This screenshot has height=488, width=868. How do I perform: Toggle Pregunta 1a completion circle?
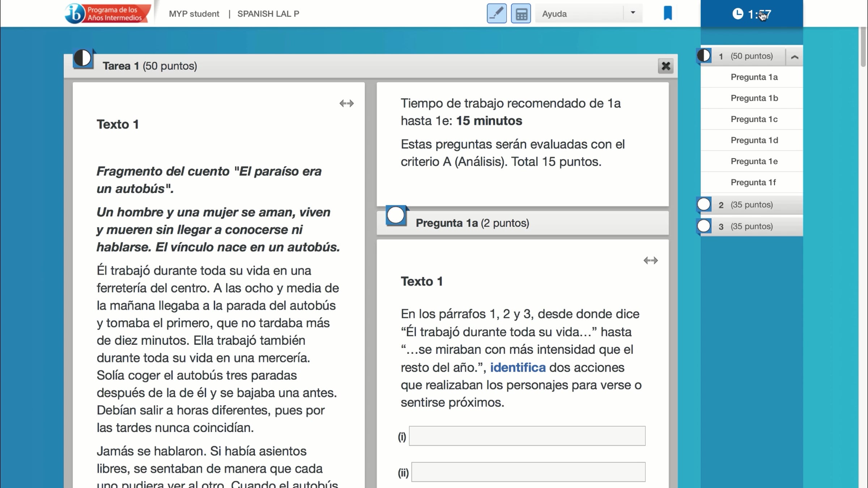(396, 215)
